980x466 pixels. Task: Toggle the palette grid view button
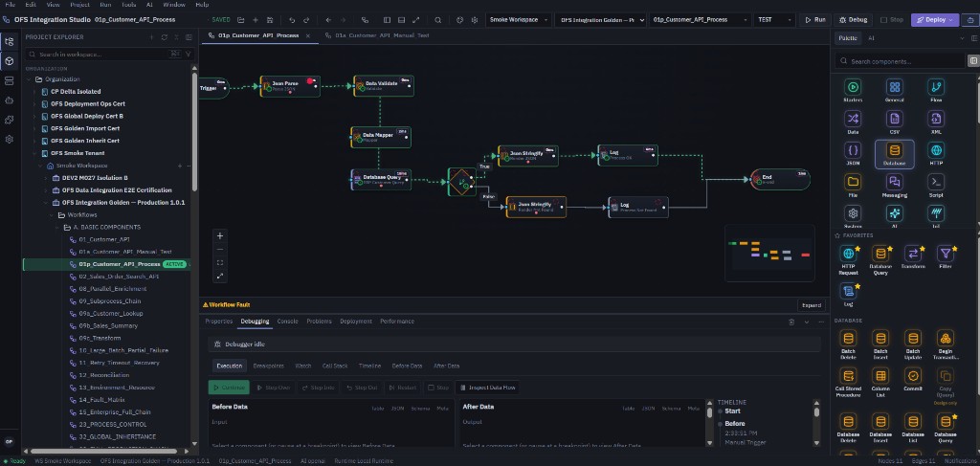pos(972,61)
